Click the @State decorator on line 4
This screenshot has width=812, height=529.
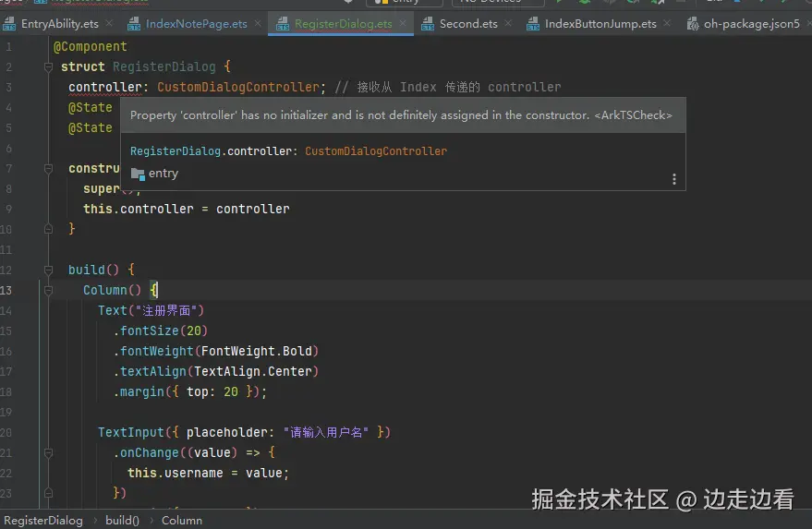coord(91,107)
